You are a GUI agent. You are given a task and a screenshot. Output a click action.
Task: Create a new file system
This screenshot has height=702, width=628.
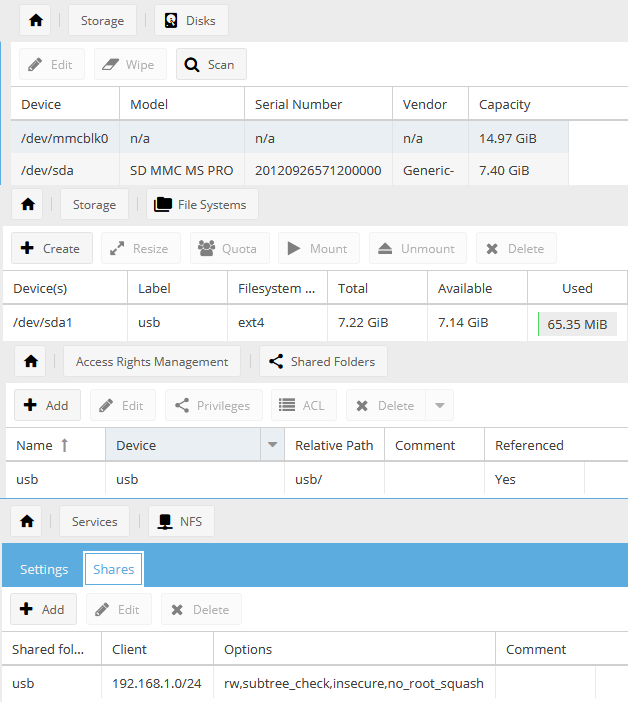pyautogui.click(x=51, y=248)
